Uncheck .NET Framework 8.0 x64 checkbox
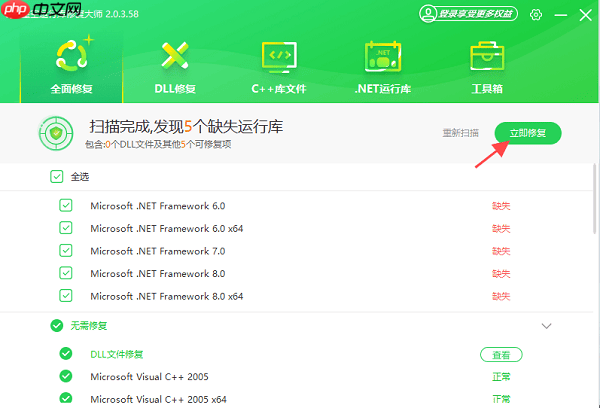 coord(66,296)
